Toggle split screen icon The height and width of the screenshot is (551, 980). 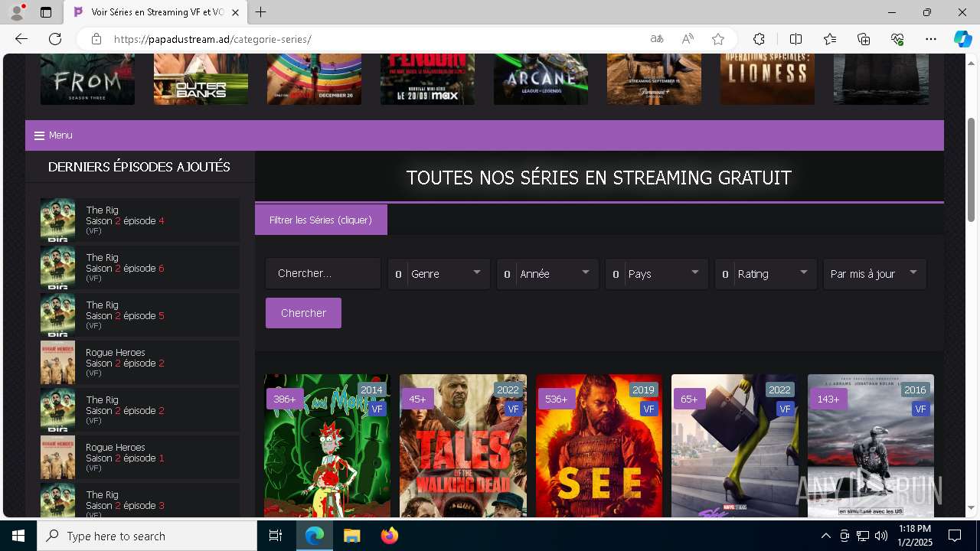(795, 39)
